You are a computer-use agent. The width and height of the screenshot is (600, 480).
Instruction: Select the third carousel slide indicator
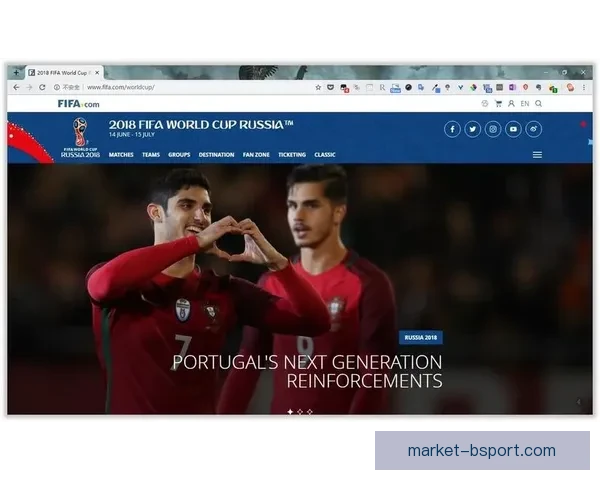310,411
